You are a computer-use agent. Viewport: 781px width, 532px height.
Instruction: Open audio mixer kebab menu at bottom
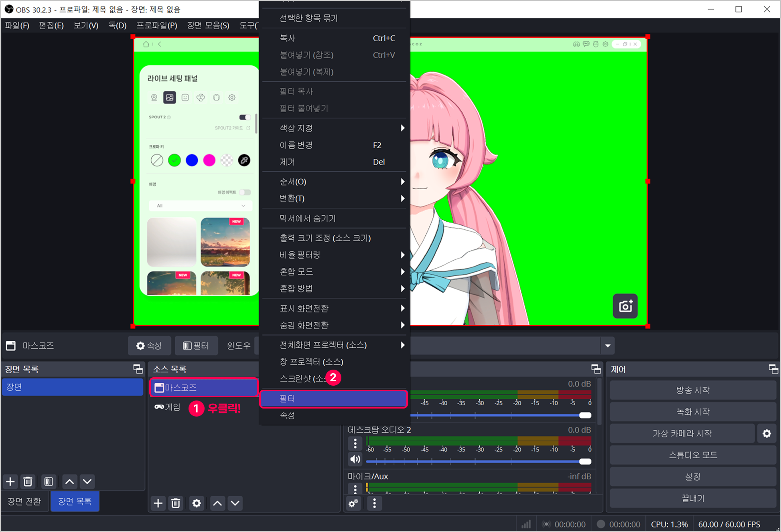(375, 503)
